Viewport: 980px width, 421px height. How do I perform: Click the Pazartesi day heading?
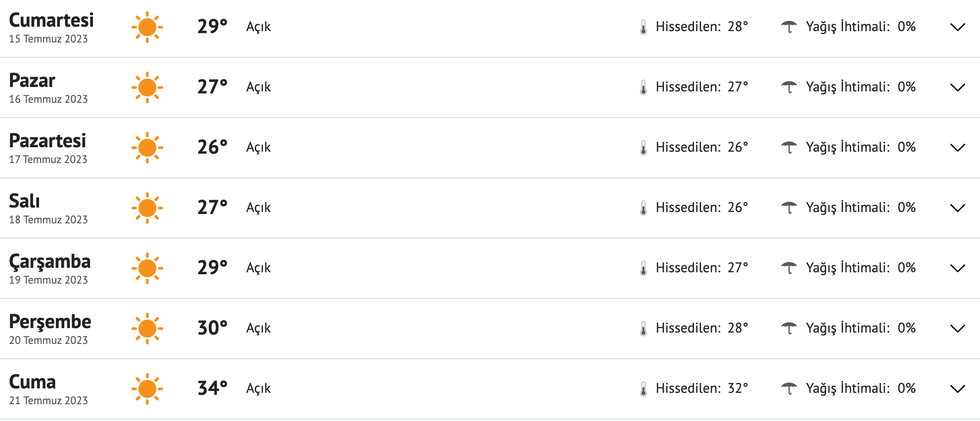coord(47,141)
